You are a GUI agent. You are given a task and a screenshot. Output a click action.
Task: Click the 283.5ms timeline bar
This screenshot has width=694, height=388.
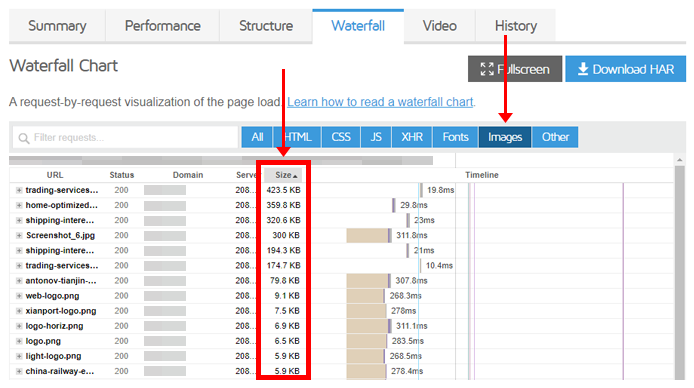[x=367, y=341]
